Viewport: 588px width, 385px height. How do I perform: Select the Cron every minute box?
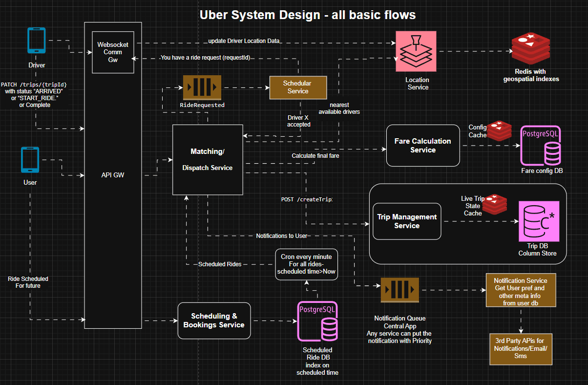pos(306,264)
